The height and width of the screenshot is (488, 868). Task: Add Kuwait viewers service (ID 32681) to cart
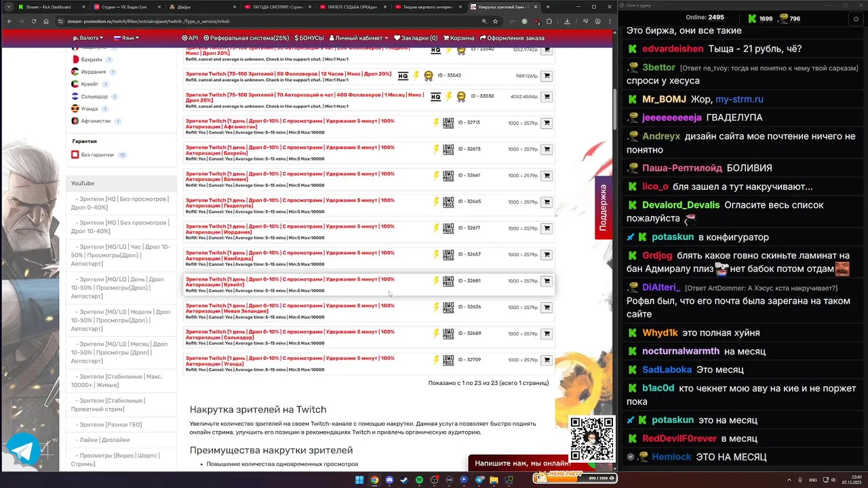pyautogui.click(x=547, y=281)
